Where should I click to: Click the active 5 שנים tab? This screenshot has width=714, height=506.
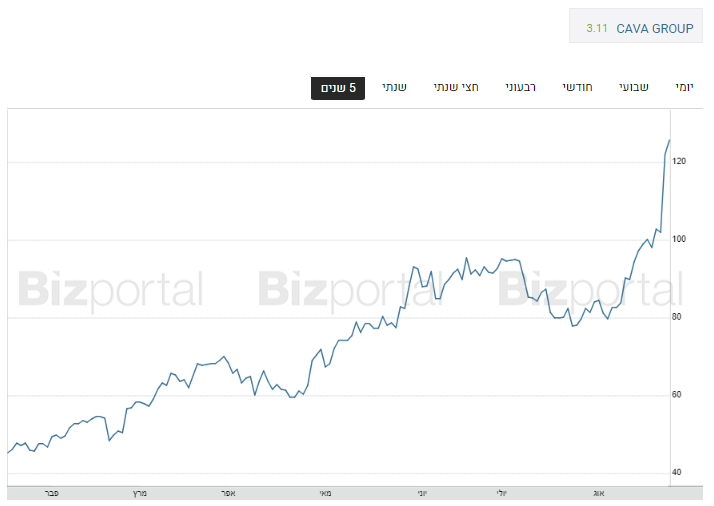[338, 88]
